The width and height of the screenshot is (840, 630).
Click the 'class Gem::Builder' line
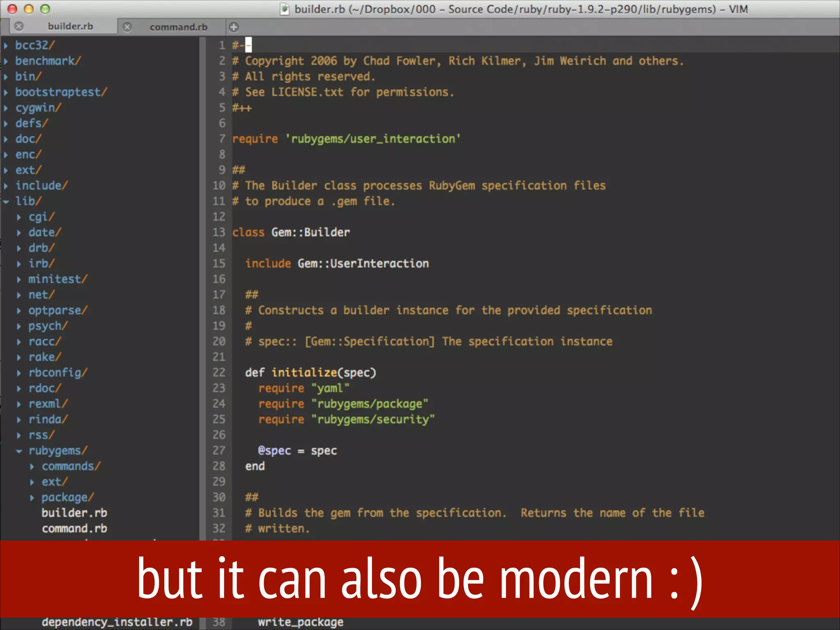click(x=291, y=232)
